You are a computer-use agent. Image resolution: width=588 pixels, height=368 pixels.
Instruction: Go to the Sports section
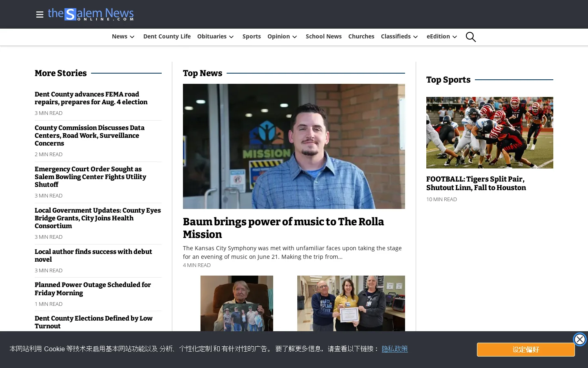click(x=252, y=36)
